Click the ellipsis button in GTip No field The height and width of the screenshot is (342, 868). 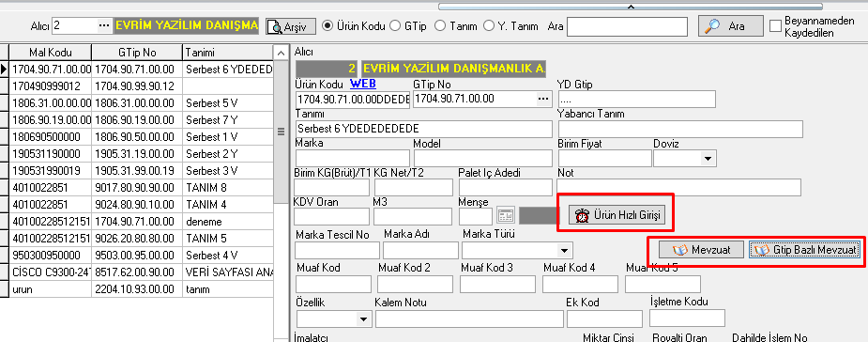tap(543, 99)
